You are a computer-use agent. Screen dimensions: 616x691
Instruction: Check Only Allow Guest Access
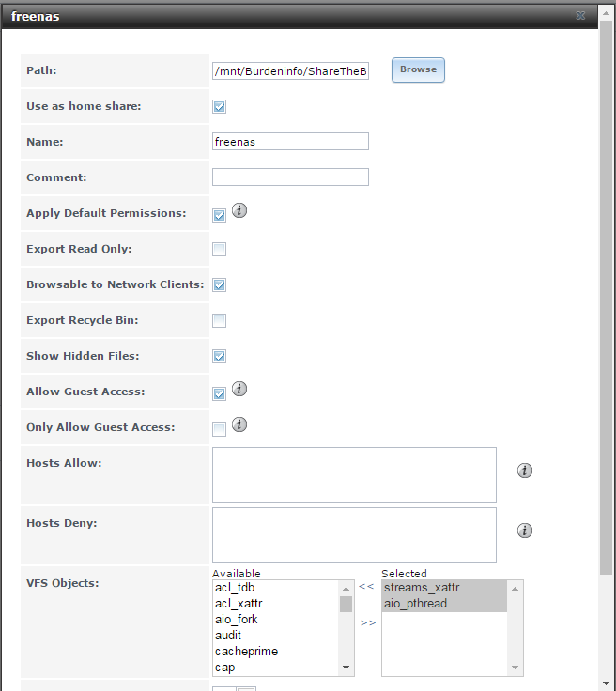220,429
